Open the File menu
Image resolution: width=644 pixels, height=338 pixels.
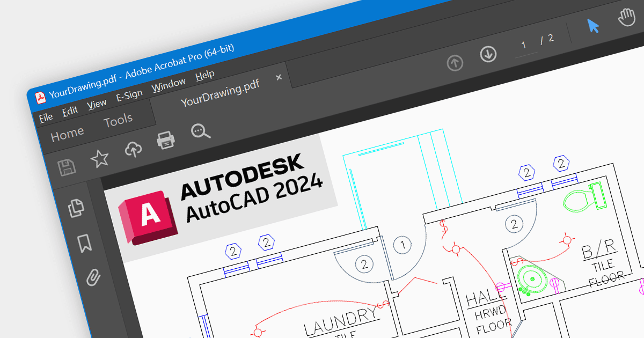[46, 117]
